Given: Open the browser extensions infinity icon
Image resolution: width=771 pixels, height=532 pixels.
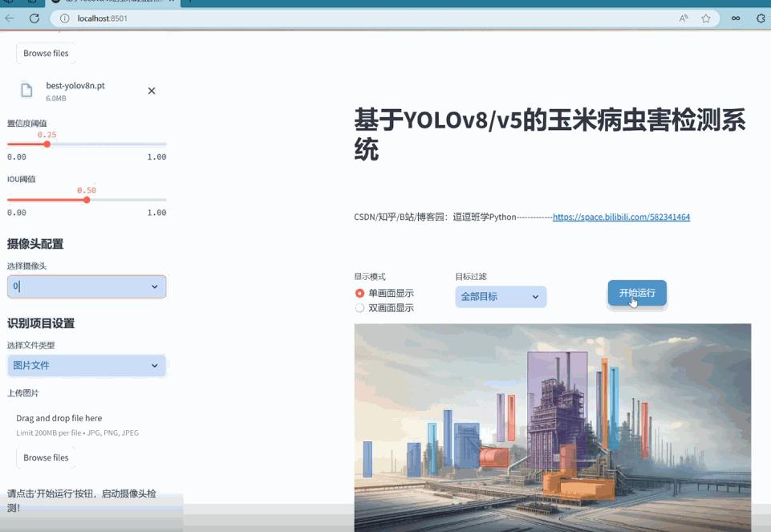Looking at the screenshot, I should point(735,18).
